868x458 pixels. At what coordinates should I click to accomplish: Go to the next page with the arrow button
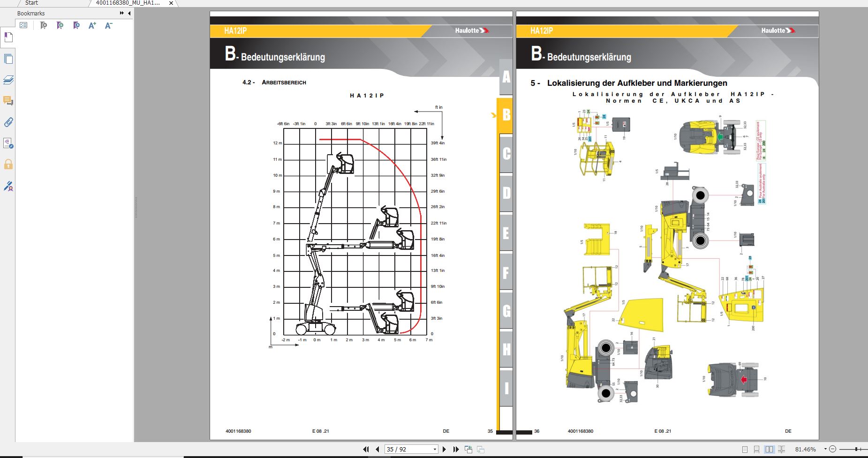tap(443, 449)
